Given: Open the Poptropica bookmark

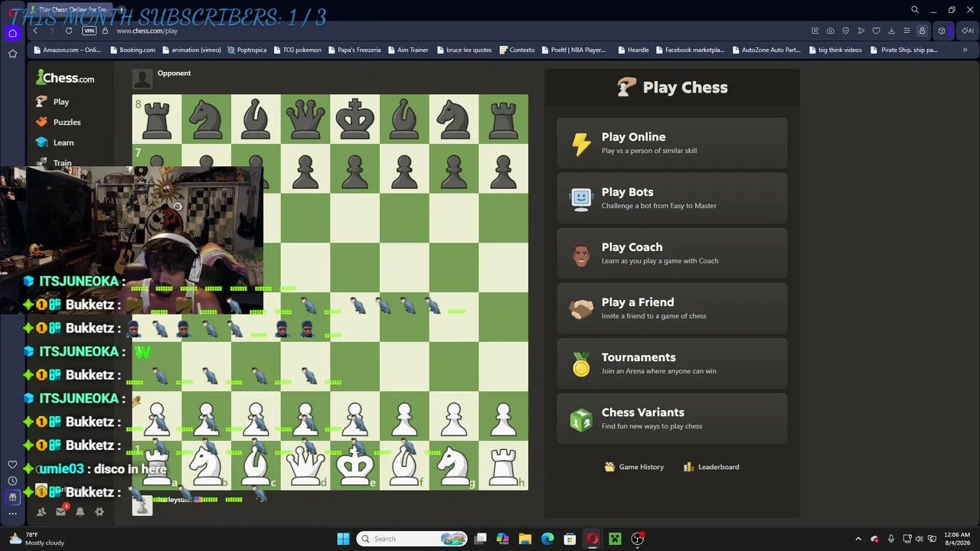Looking at the screenshot, I should pos(247,50).
